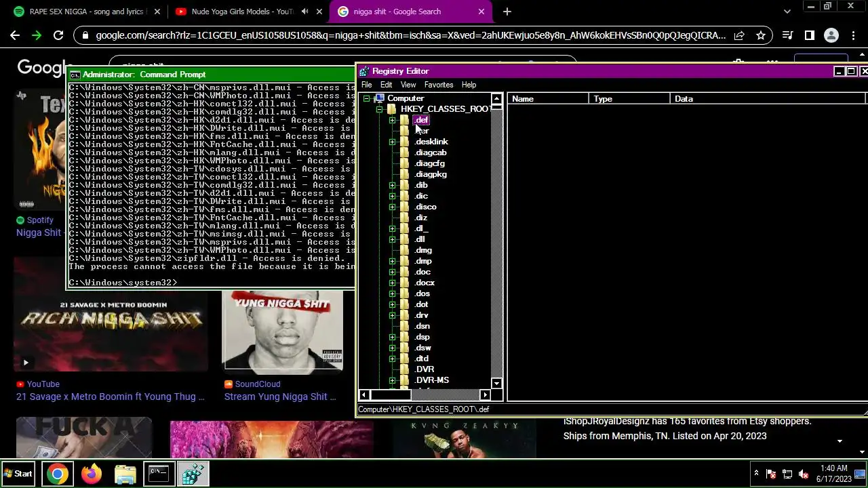This screenshot has height=488, width=868.
Task: Open the Help menu in Registry Editor
Action: coord(469,85)
